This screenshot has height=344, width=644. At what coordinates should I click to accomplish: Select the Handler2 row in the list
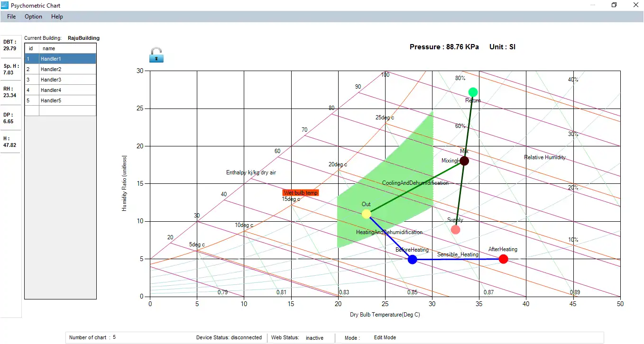pyautogui.click(x=60, y=69)
